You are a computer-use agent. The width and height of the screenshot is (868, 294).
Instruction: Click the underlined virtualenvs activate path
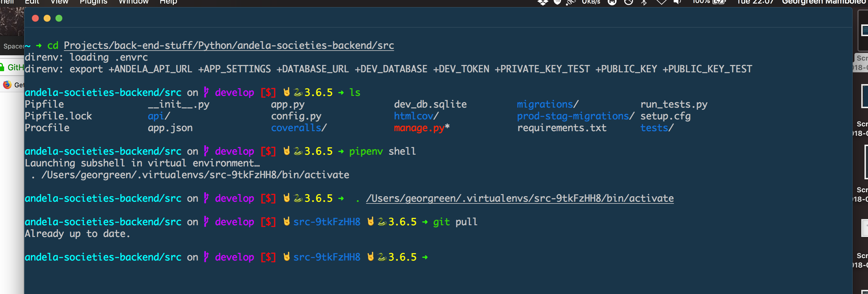click(x=520, y=198)
